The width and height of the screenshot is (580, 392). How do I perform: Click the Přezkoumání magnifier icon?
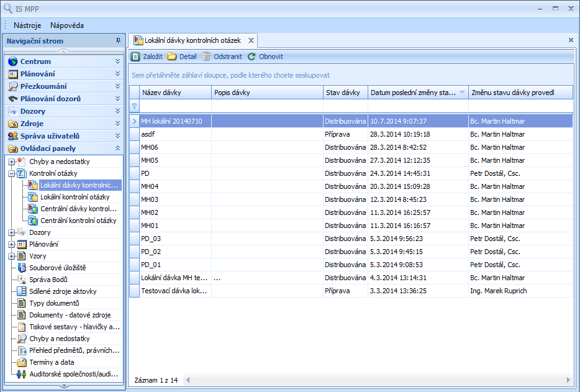[x=13, y=86]
